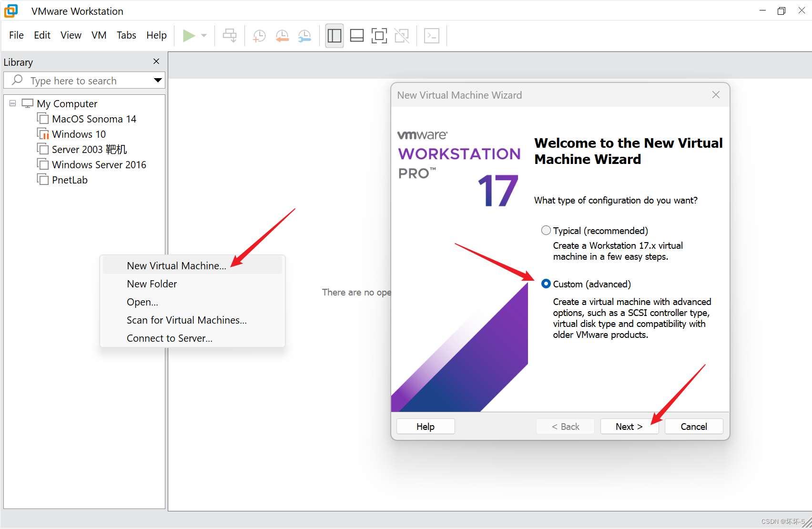The width and height of the screenshot is (812, 529).
Task: Revert to snapshot toolbar icon
Action: tap(282, 36)
